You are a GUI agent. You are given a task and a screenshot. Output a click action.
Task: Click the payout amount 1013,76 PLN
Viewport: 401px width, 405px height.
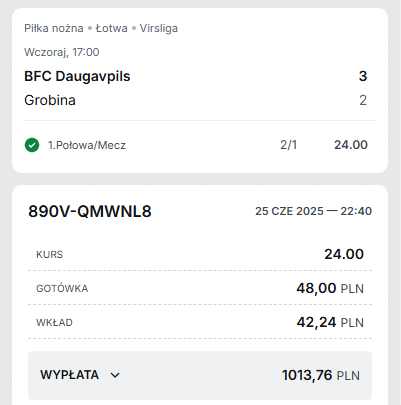[x=321, y=375]
